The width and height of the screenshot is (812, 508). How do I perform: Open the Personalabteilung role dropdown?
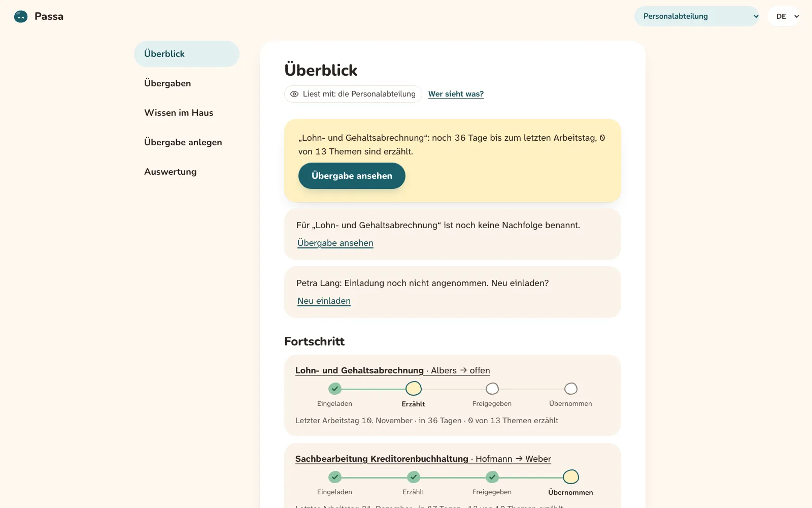696,16
